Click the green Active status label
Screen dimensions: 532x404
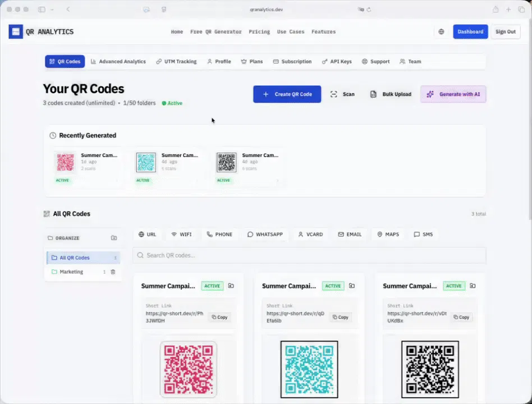tap(172, 103)
